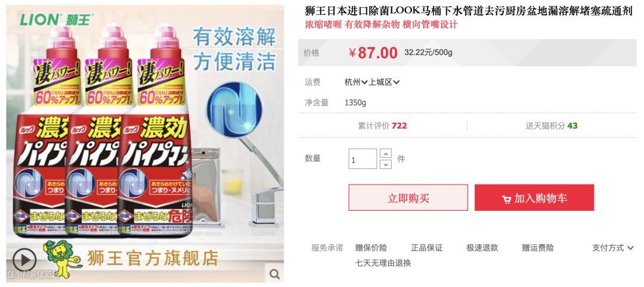
Task: Open 累计评价 722 reviews
Action: [x=382, y=126]
